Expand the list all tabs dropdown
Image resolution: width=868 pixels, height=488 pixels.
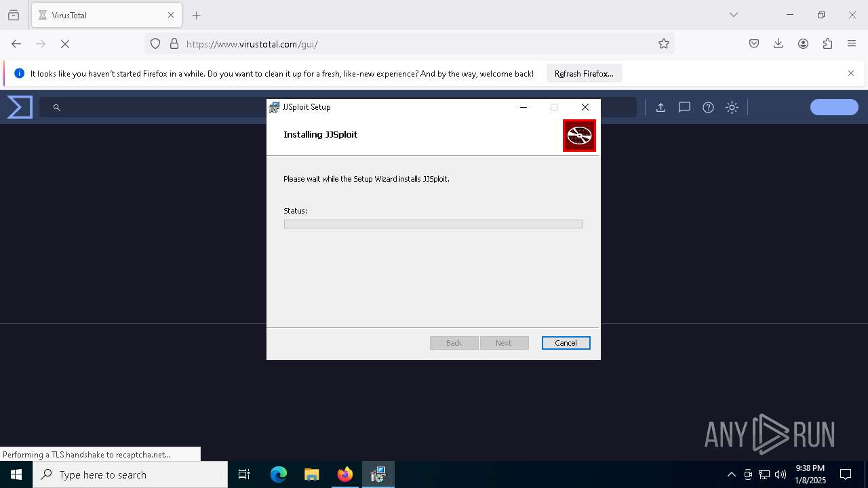coord(734,15)
